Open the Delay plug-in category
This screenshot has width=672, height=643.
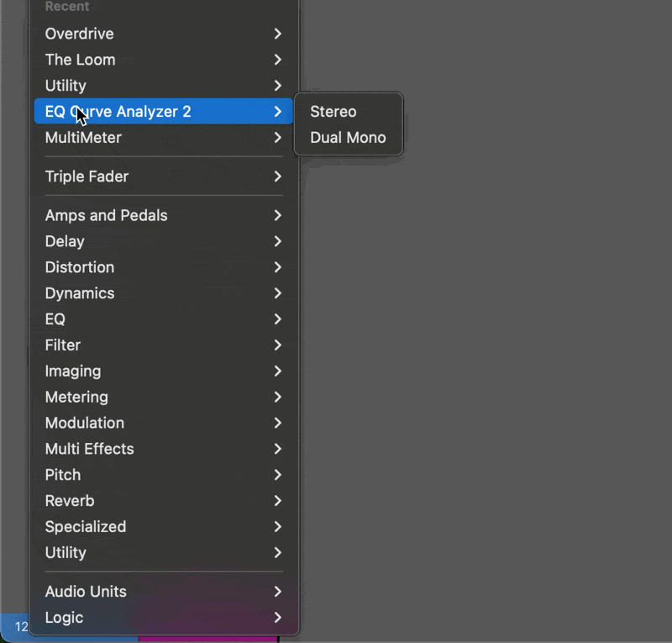pos(65,241)
